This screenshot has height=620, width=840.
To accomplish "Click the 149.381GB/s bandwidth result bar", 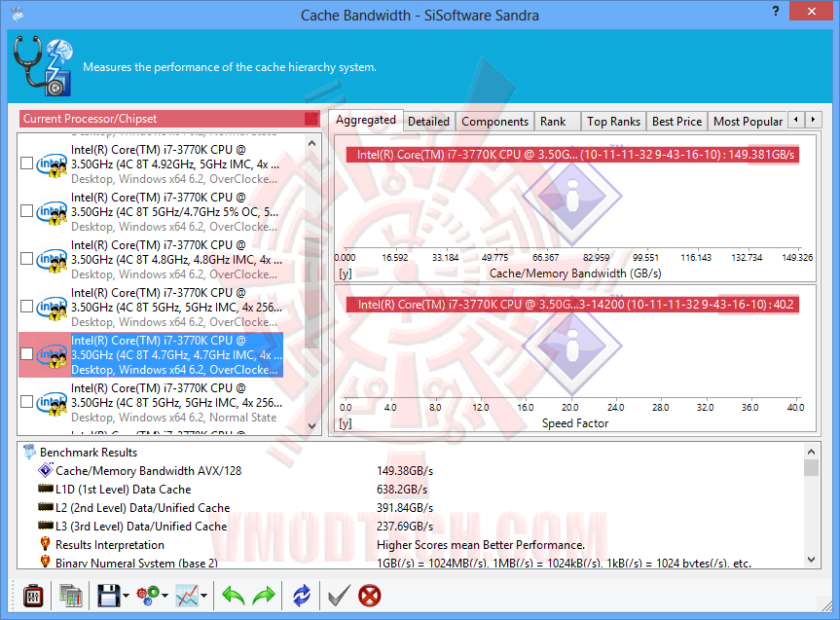I will (572, 155).
